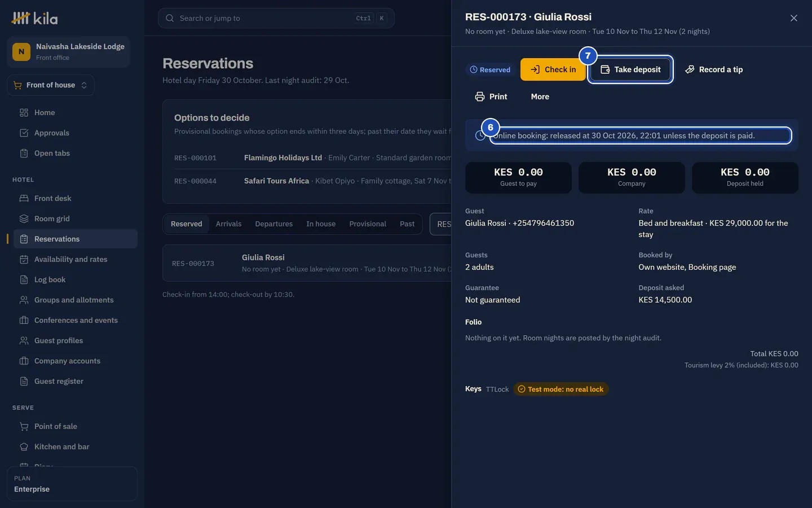Screen dimensions: 812x508
Task: Click the Kitchen and bar chef-hat icon
Action: click(24, 446)
